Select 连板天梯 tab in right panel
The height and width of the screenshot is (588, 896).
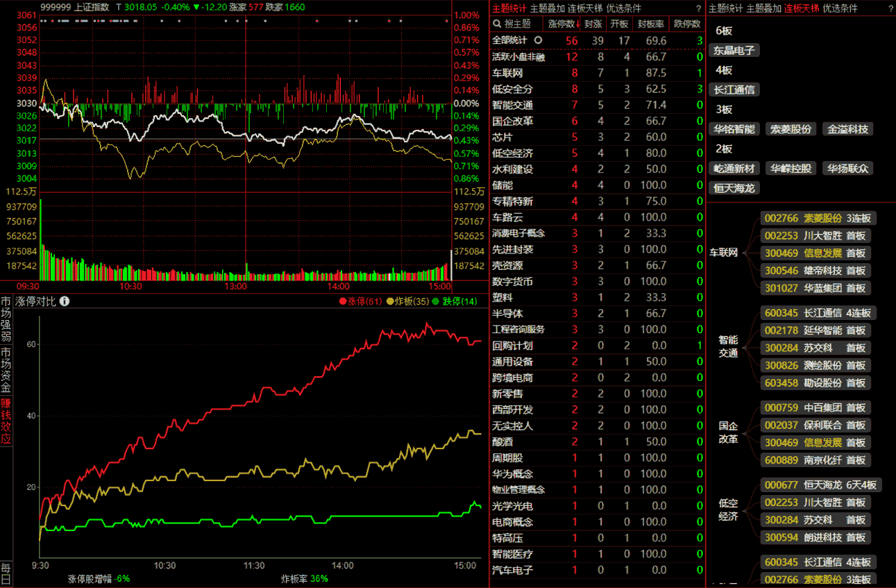point(802,8)
